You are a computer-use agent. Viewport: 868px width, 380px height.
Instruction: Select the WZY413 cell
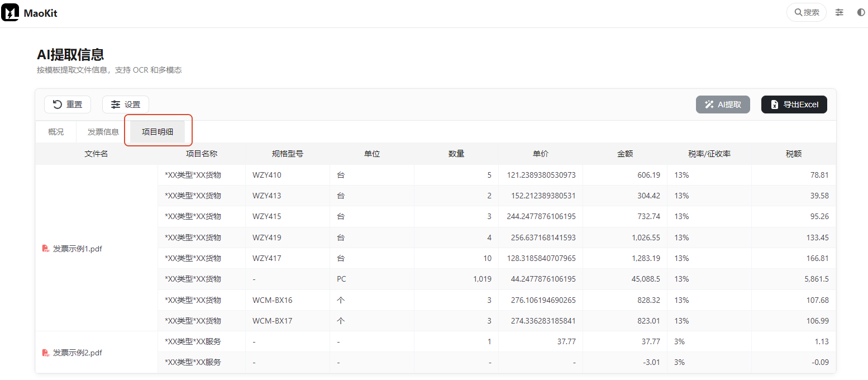[x=288, y=196]
